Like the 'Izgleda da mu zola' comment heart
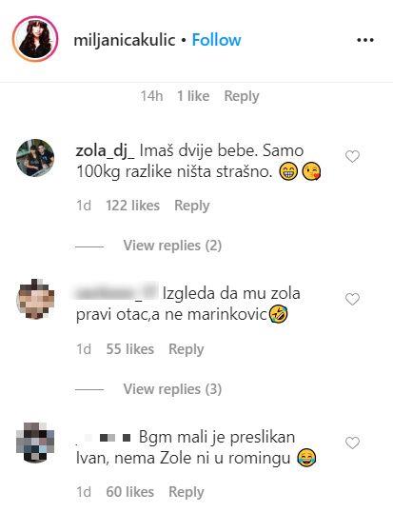 pyautogui.click(x=352, y=299)
